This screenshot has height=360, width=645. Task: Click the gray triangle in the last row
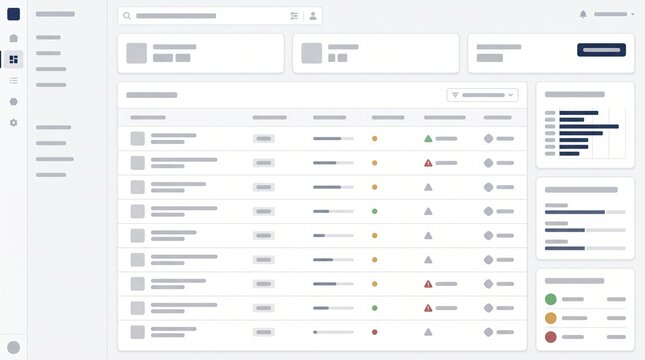coord(428,332)
